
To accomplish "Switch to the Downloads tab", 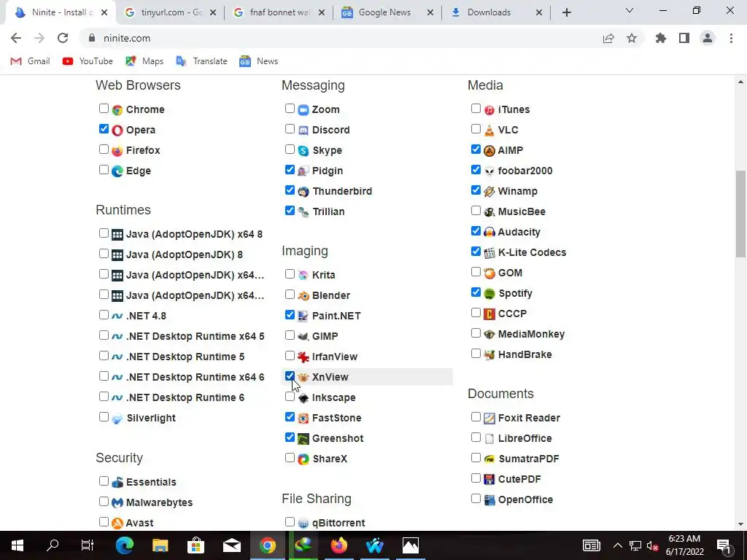I will 496,12.
